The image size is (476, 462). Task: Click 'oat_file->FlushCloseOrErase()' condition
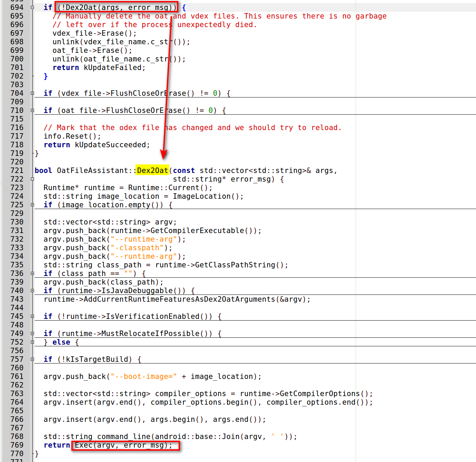(x=126, y=111)
